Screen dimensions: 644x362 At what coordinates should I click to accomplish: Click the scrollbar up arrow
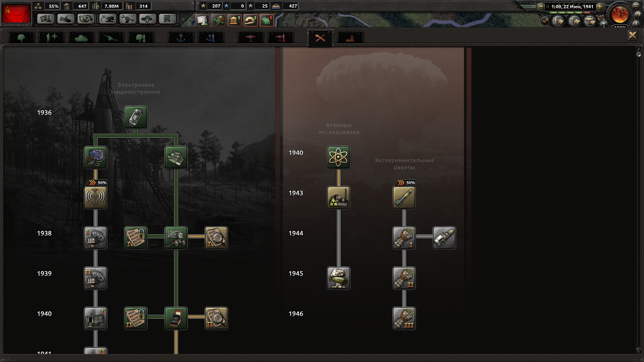point(639,49)
